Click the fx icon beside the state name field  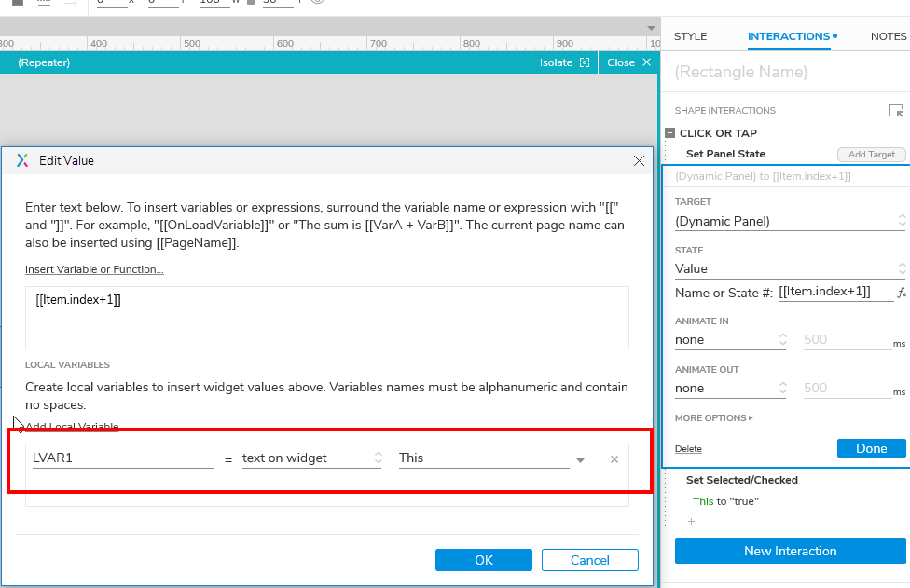pos(901,292)
